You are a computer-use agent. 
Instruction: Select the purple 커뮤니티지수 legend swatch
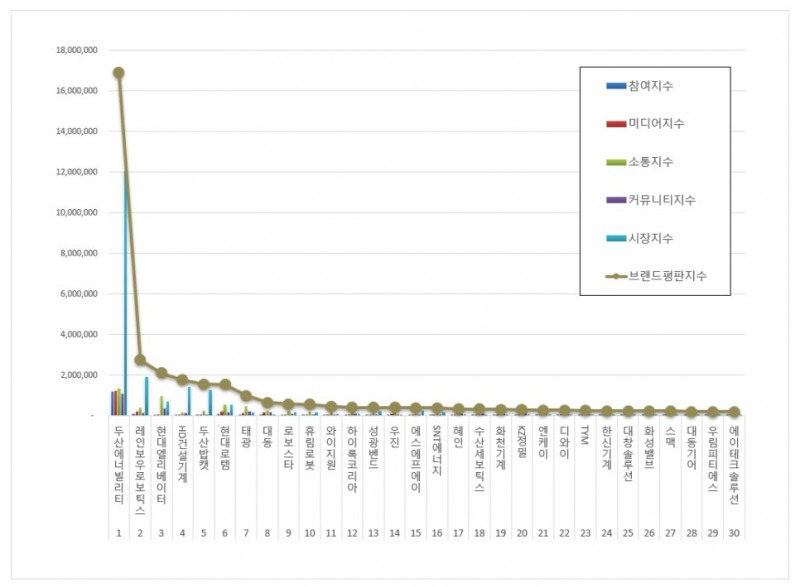tap(616, 200)
